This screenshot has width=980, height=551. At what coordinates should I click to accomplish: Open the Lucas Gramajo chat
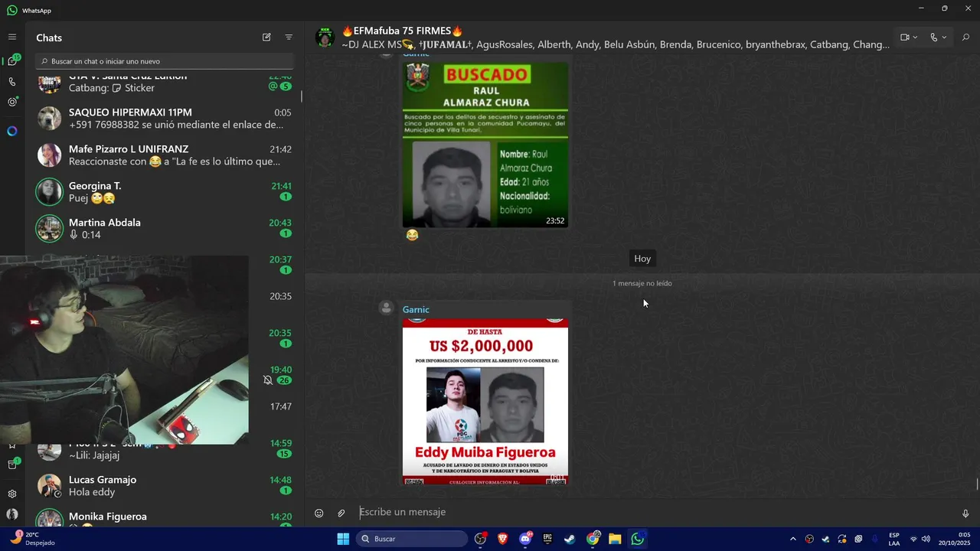pyautogui.click(x=165, y=485)
